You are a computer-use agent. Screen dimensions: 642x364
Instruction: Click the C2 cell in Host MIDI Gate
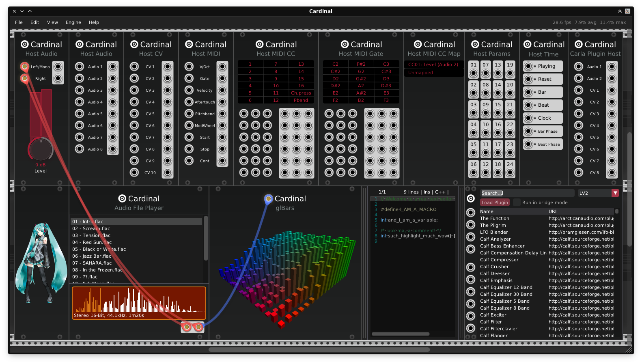(335, 64)
